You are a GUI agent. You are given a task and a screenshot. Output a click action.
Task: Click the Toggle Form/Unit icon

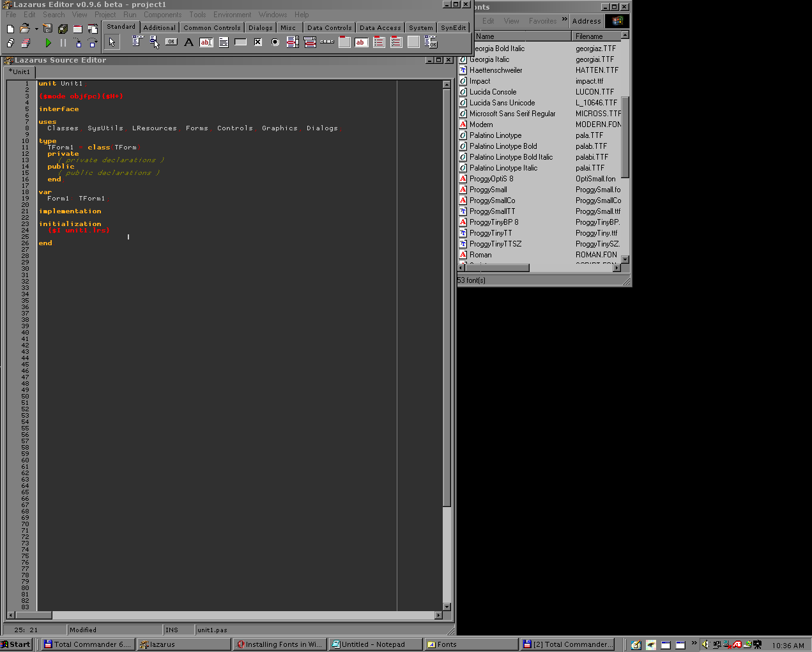[93, 29]
